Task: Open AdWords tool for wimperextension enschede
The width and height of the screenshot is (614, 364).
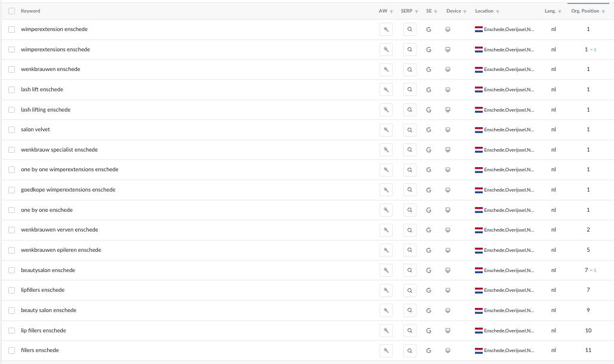Action: point(385,29)
